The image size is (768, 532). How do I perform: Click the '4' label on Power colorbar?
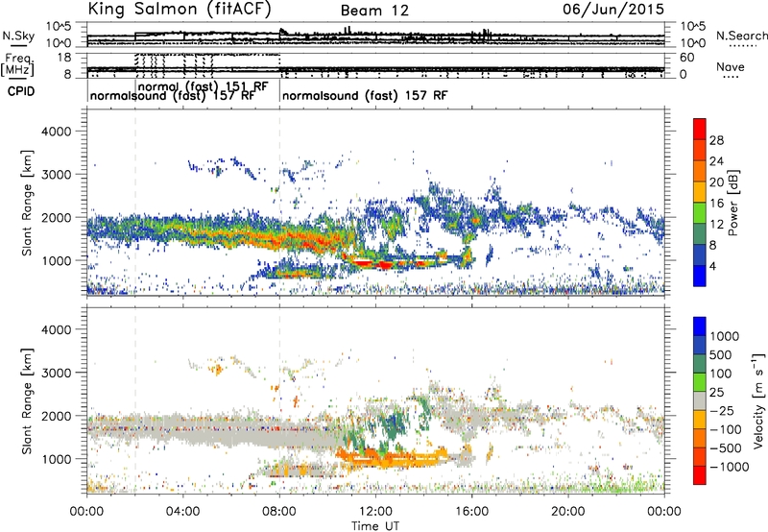tap(713, 266)
